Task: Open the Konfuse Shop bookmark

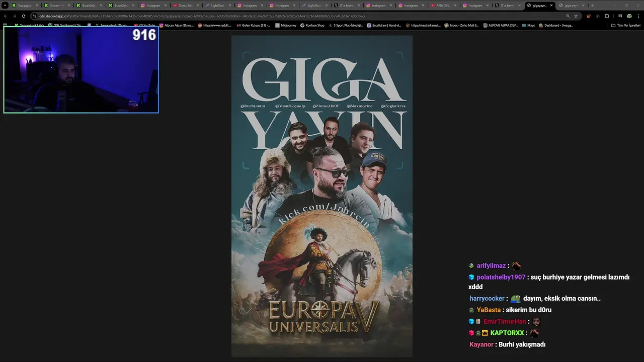Action: pyautogui.click(x=312, y=25)
